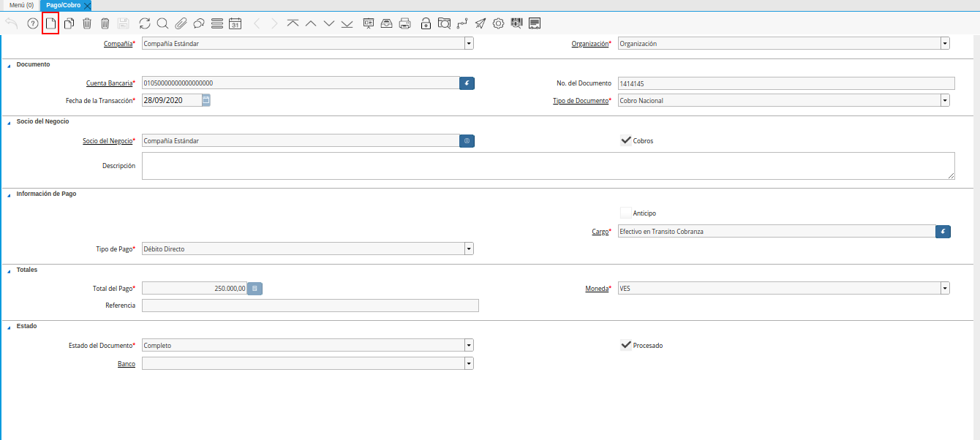Select the Pago/Cobro tab
980x440 pixels.
point(63,5)
